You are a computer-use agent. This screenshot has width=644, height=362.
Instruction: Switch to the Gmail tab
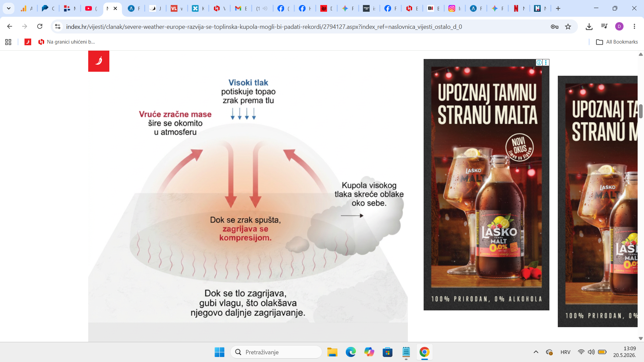[241, 8]
